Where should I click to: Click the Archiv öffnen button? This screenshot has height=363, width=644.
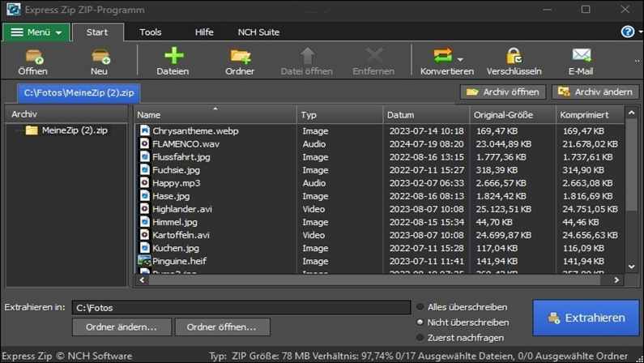[x=503, y=92]
